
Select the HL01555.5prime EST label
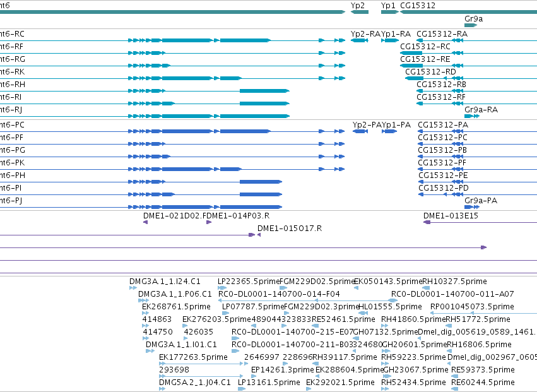tap(390, 307)
